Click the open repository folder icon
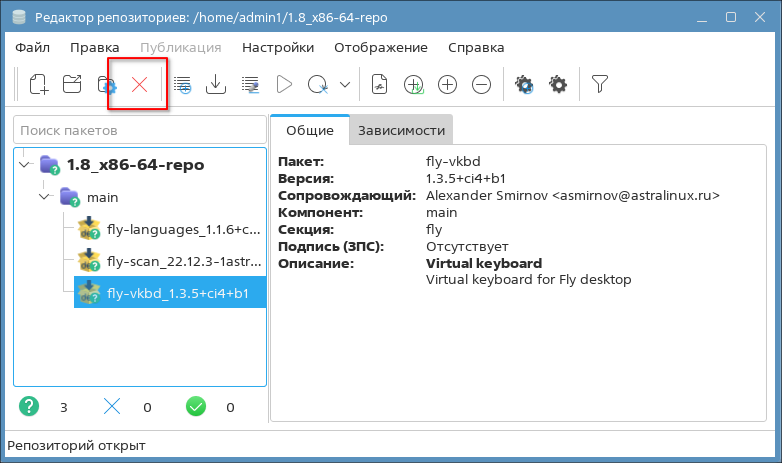782x463 pixels. point(72,85)
